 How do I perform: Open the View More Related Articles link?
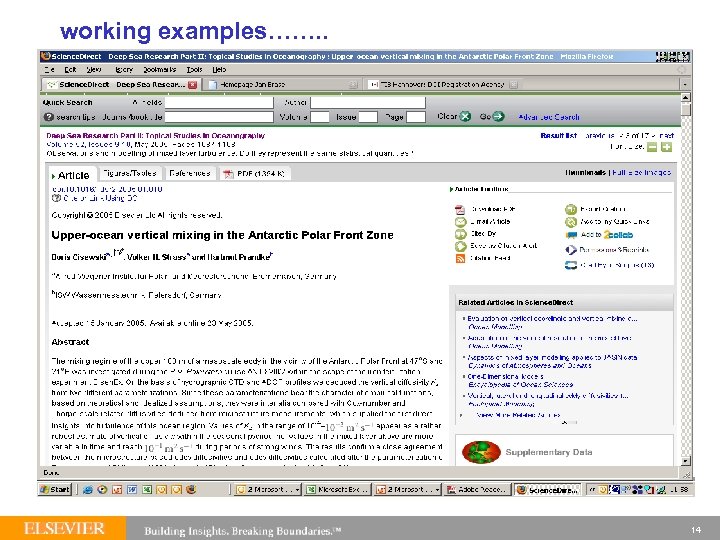[x=518, y=415]
